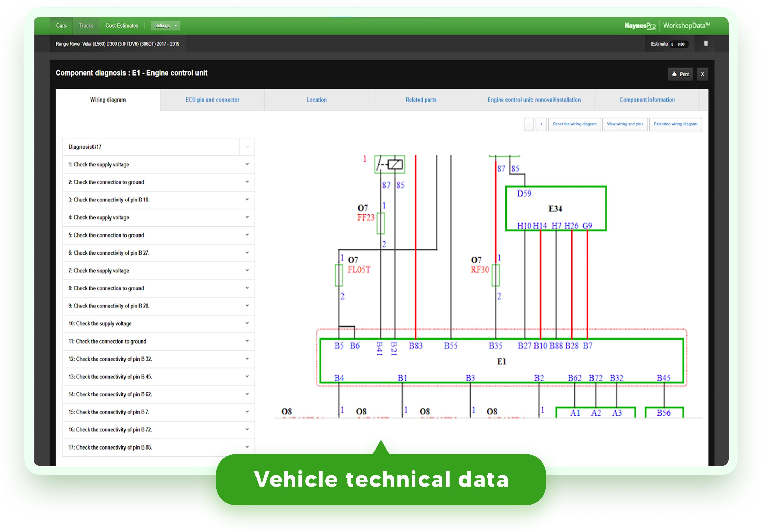This screenshot has width=762, height=532.
Task: Print the component diagnosis
Action: coord(680,74)
